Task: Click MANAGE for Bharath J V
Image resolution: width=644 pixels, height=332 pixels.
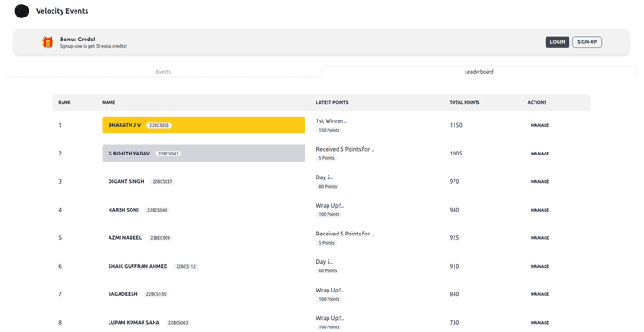Action: (540, 125)
